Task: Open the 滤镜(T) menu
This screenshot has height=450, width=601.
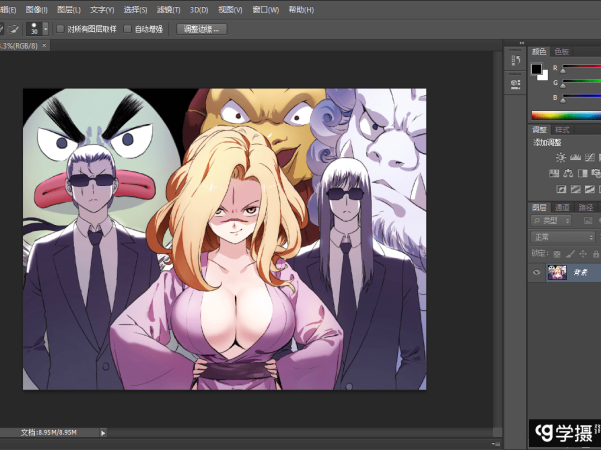Action: pyautogui.click(x=168, y=10)
